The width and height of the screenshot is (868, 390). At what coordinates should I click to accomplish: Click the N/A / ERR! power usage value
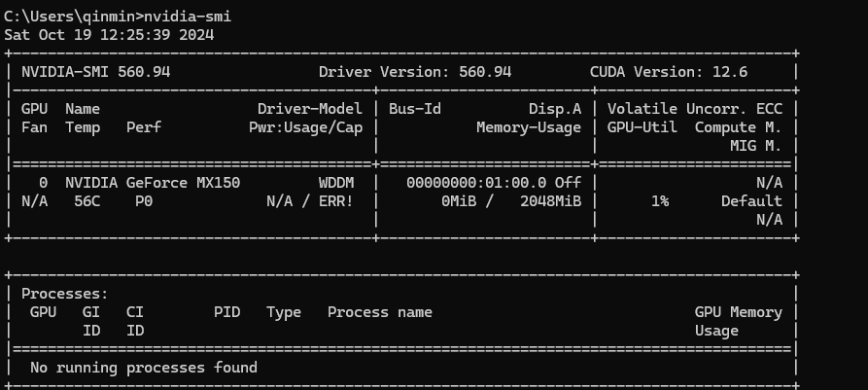tap(310, 201)
